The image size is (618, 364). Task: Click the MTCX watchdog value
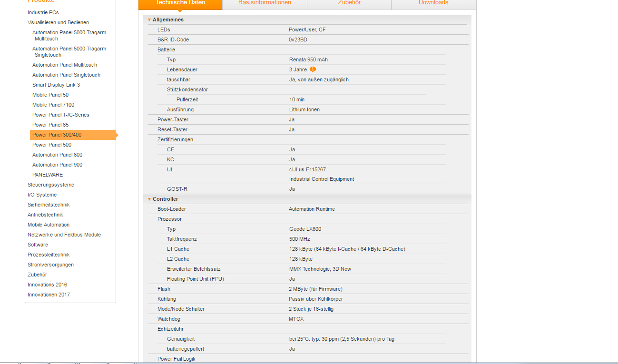coord(296,319)
